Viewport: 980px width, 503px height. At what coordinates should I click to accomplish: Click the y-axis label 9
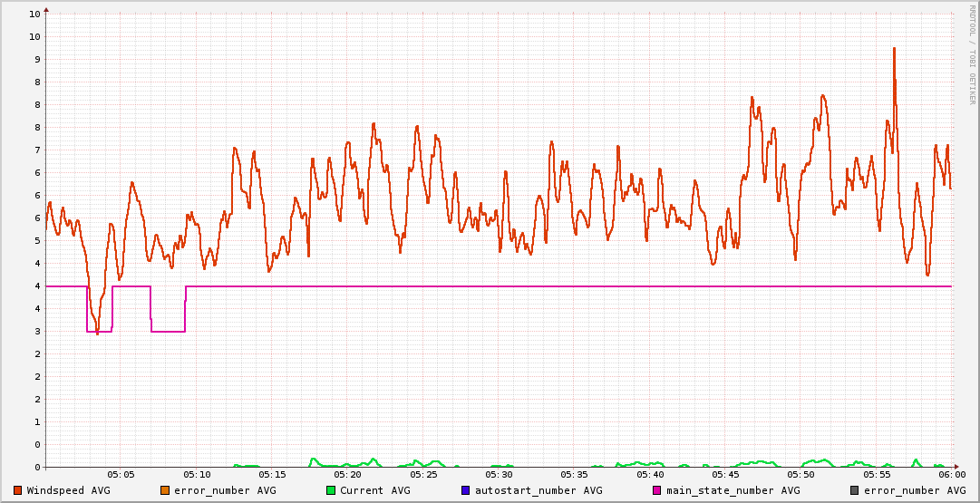35,60
